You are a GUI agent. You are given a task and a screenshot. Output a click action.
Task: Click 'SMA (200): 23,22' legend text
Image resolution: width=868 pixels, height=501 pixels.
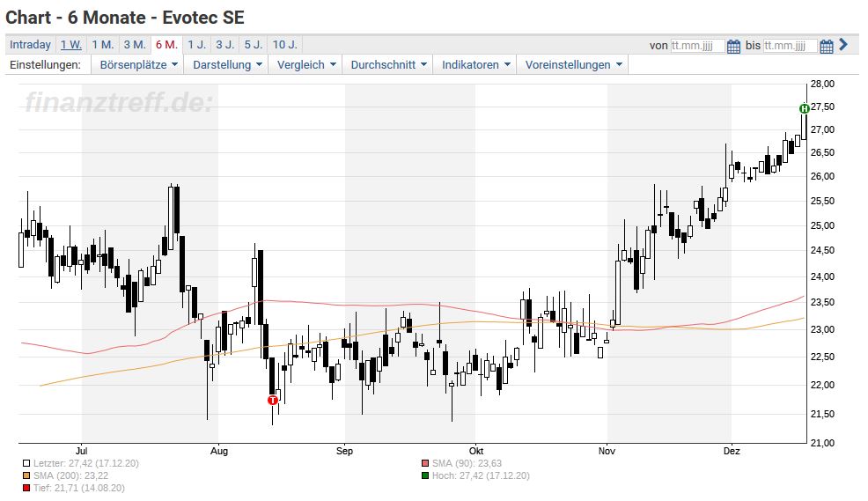(70, 475)
